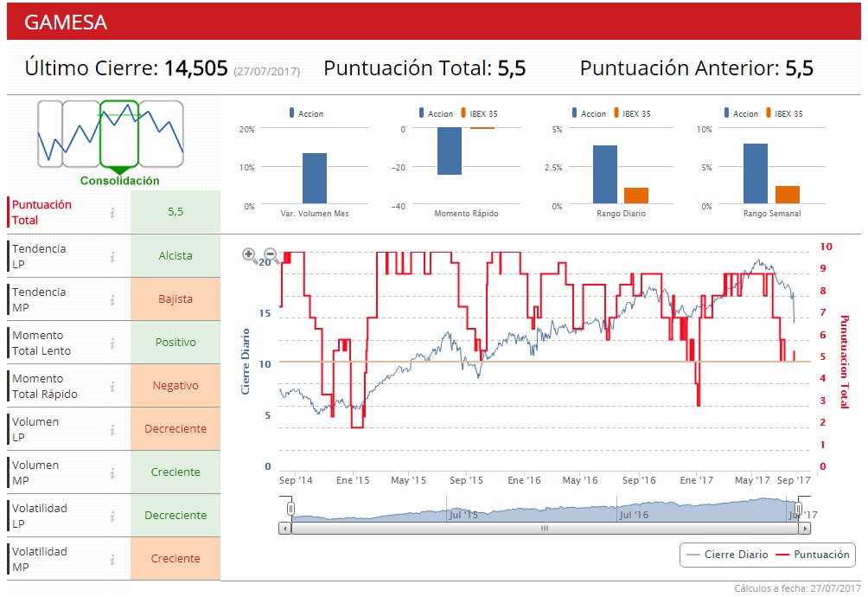Screen dimensions: 868x597
Task: Click the 'Bajista' value cell
Action: click(x=176, y=299)
